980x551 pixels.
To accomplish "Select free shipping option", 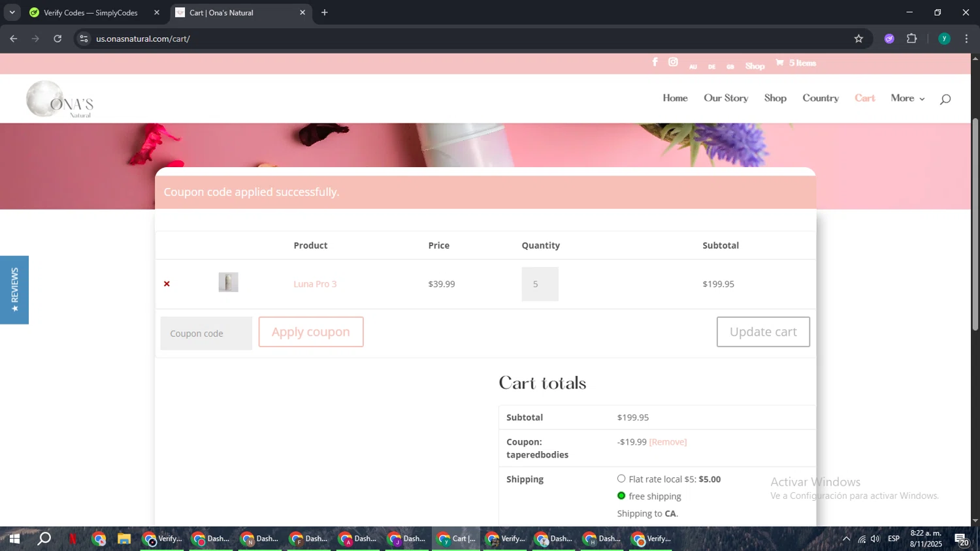I will 621,496.
